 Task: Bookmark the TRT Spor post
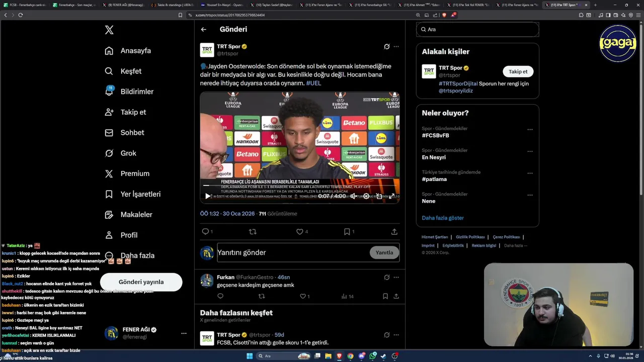pos(347,232)
